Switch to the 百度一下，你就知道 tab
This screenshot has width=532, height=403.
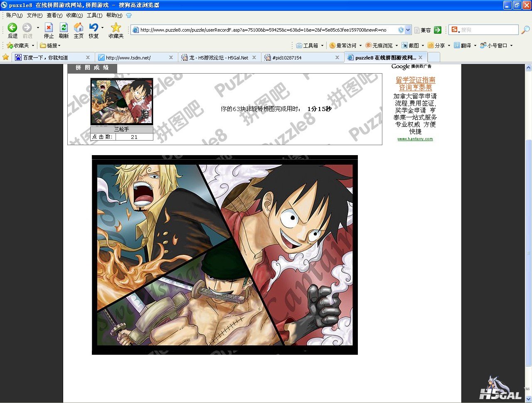53,57
